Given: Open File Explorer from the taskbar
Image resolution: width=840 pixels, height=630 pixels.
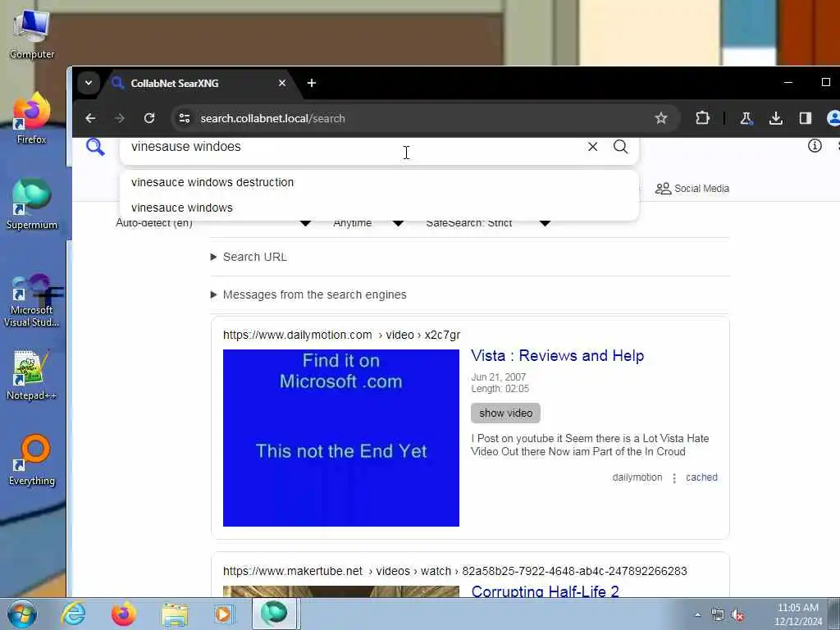Looking at the screenshot, I should [175, 614].
